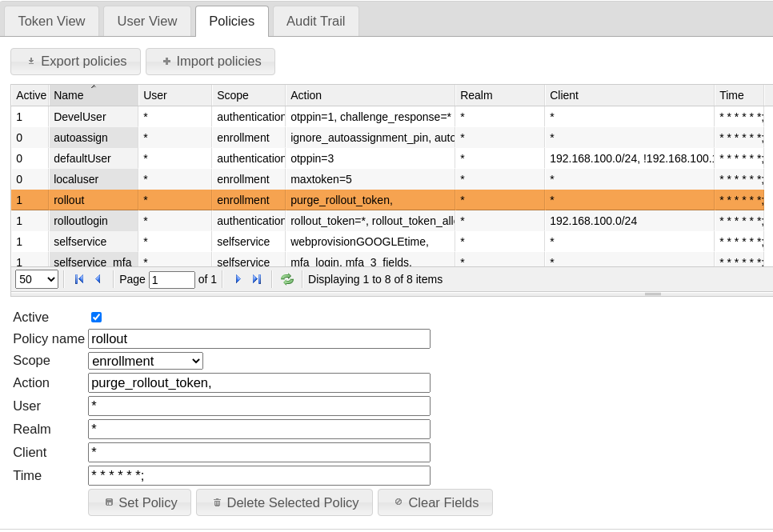Viewport: 773px width, 532px height.
Task: Open the rows-per-page dropdown showing 50
Action: pyautogui.click(x=37, y=279)
